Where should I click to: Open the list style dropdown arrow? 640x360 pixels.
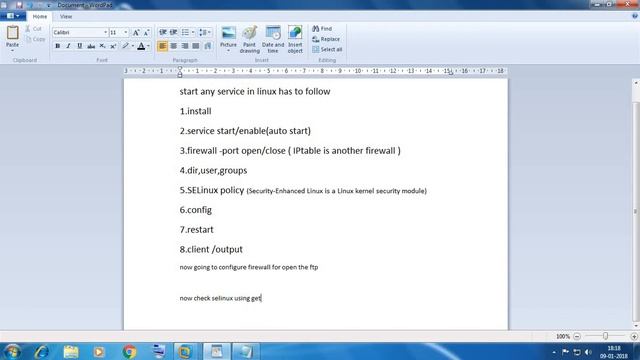(193, 32)
